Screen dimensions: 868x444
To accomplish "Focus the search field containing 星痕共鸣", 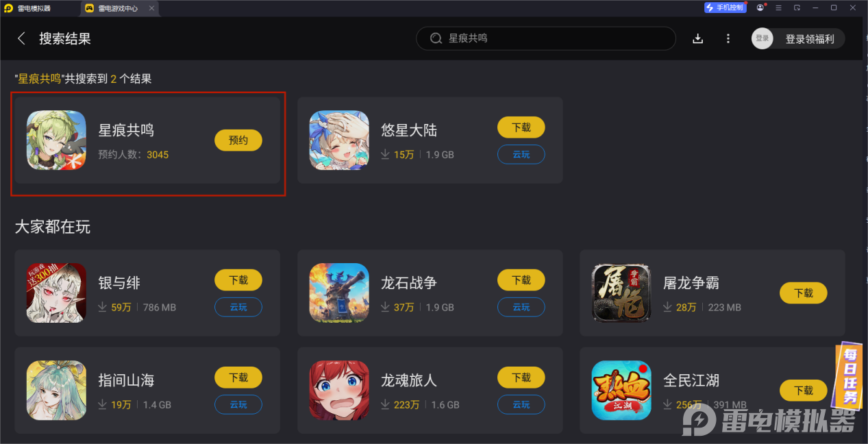I will [x=546, y=38].
